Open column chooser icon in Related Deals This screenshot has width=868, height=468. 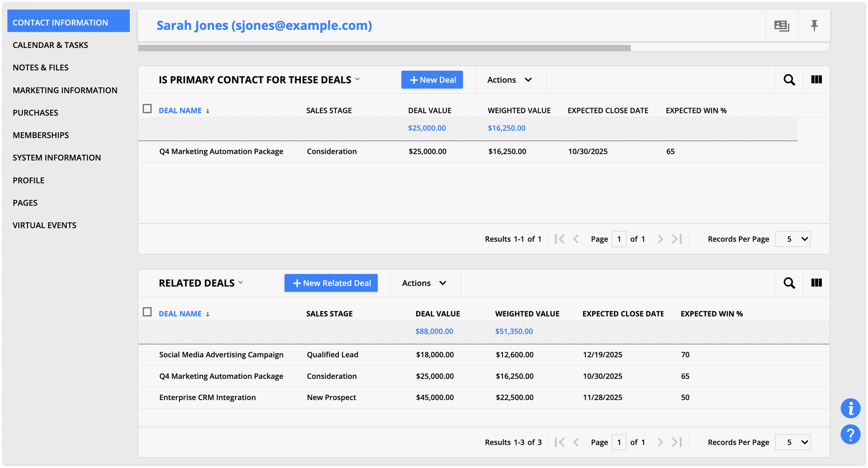[x=816, y=283]
